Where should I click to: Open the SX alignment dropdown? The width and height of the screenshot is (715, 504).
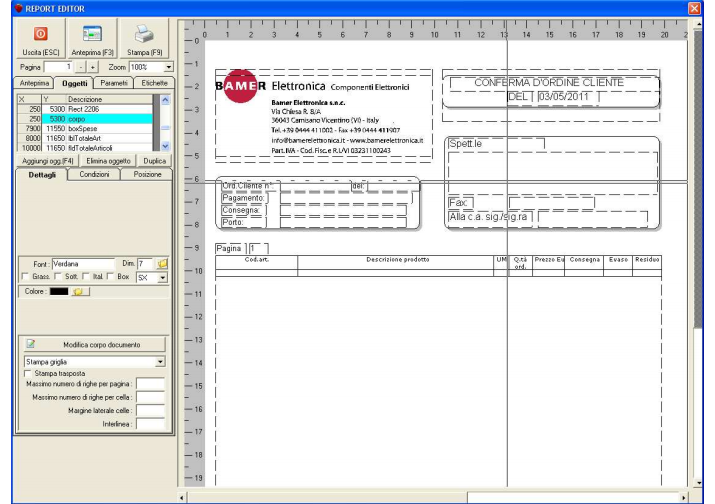(162, 277)
